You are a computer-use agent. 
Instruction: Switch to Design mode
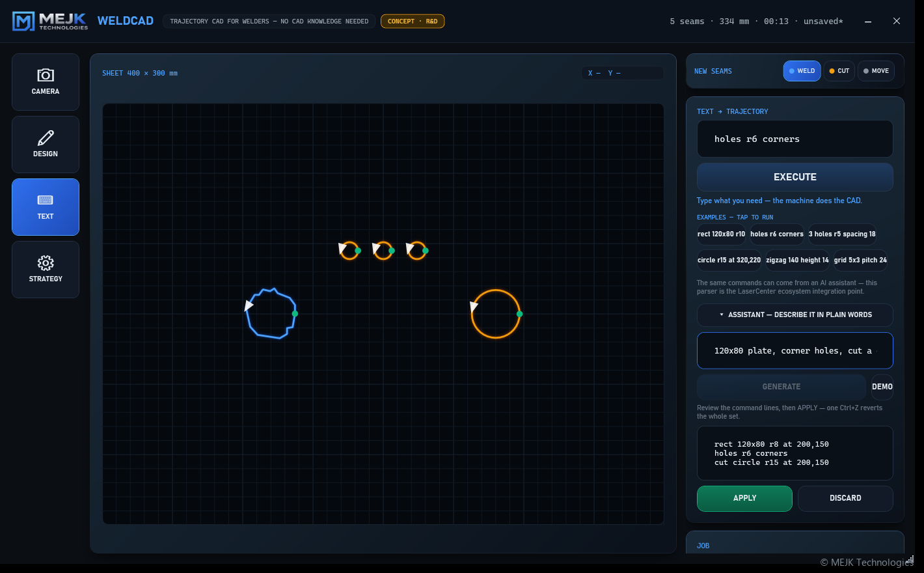coord(46,145)
